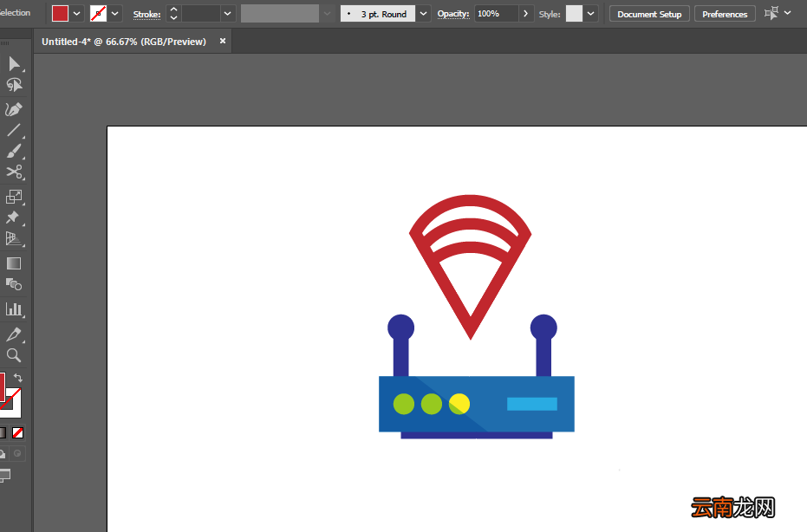Select the Puppet Warp pin tool
Viewport: 807px width, 532px height.
pyautogui.click(x=14, y=217)
